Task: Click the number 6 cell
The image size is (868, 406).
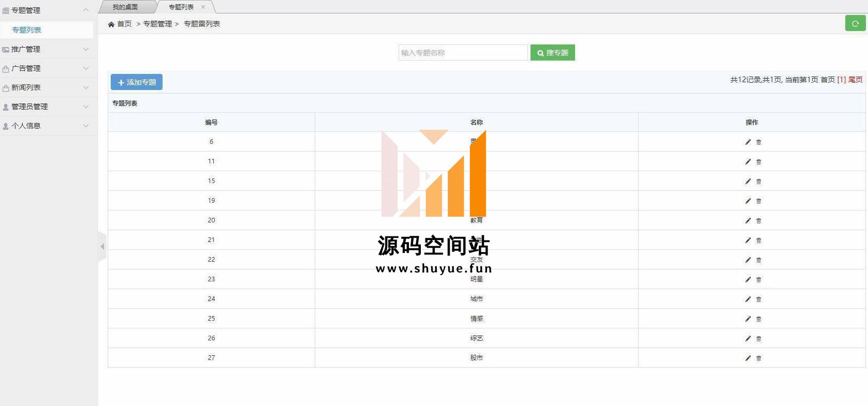Action: (211, 142)
